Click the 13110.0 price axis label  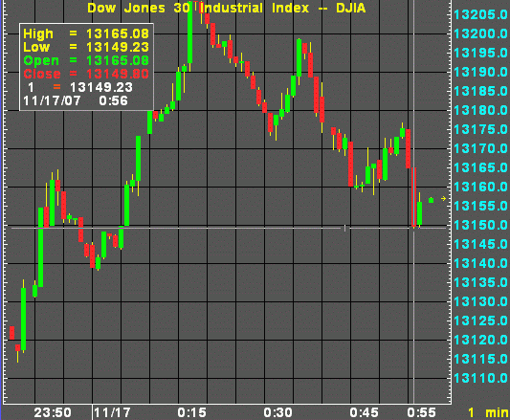pyautogui.click(x=480, y=378)
